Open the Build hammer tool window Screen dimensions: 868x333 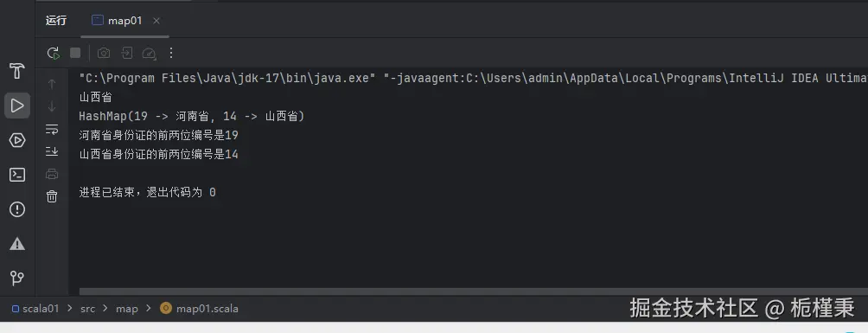point(17,71)
